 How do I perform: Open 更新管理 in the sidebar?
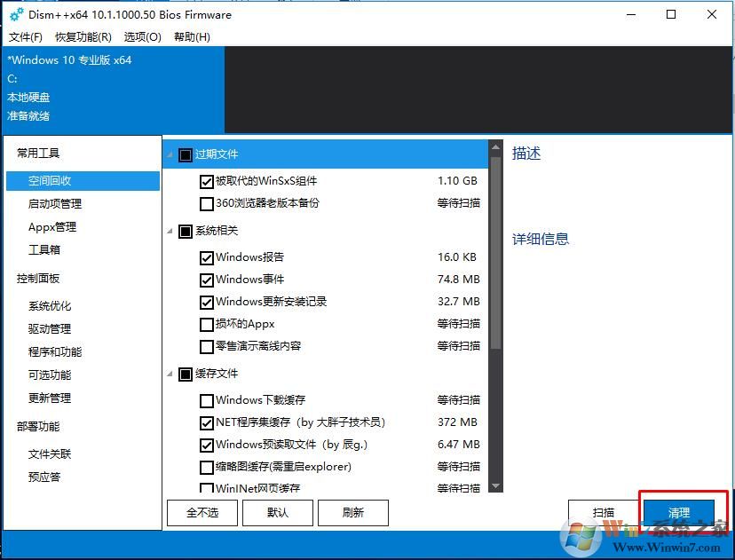pyautogui.click(x=50, y=398)
